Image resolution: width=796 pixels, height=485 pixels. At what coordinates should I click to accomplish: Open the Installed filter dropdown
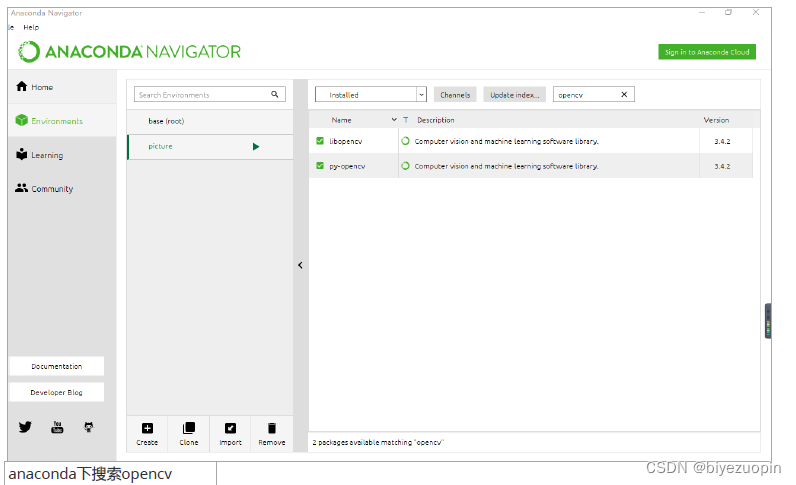pos(371,94)
